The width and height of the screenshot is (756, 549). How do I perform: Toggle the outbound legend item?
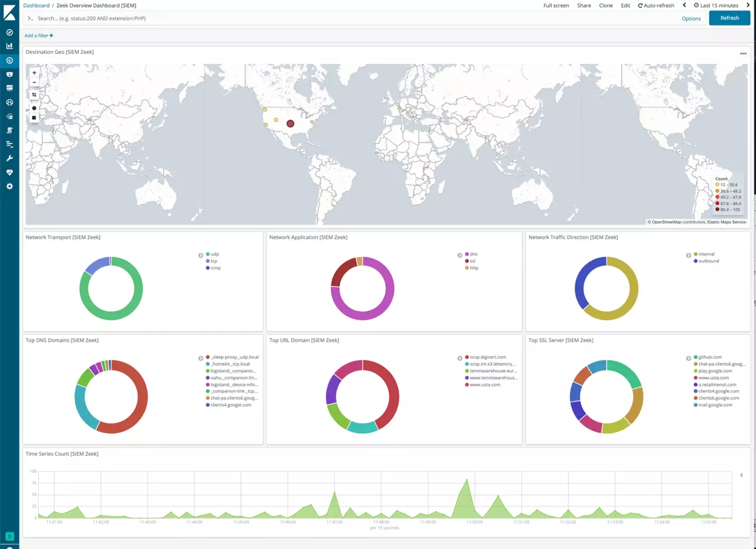[708, 261]
